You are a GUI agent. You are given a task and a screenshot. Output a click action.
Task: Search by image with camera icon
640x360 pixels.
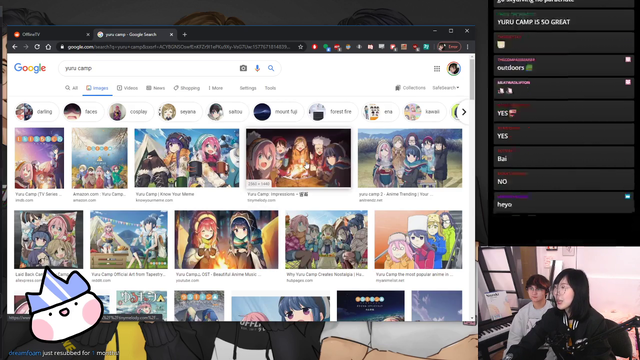tap(243, 68)
